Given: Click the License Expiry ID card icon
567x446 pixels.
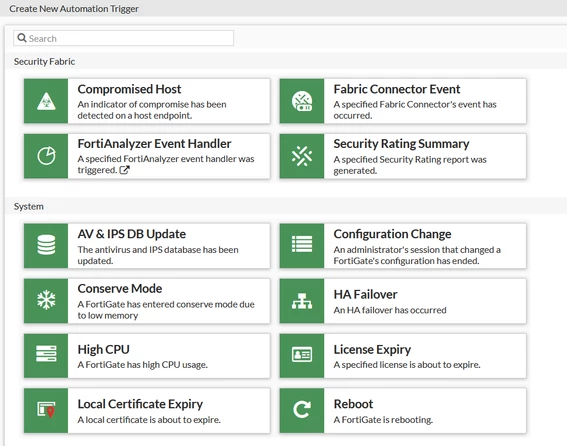Looking at the screenshot, I should coord(302,355).
